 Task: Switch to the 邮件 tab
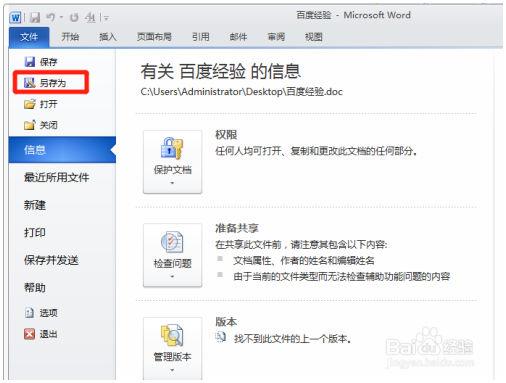click(238, 37)
